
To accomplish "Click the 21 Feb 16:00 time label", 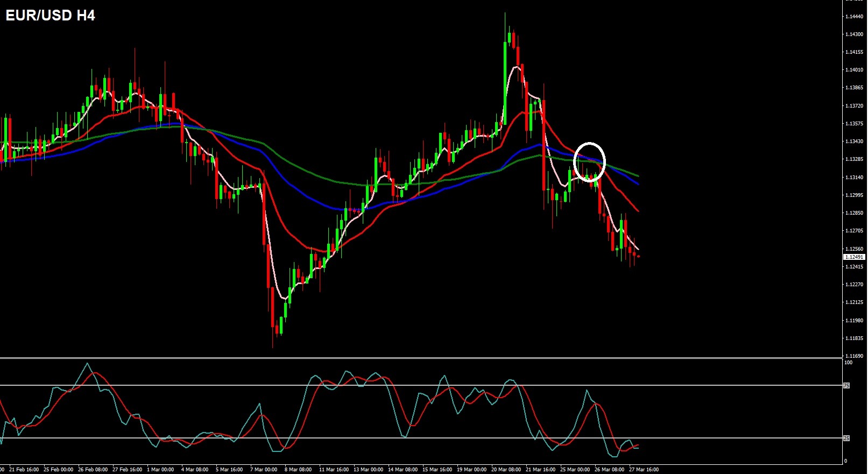I will pos(24,470).
